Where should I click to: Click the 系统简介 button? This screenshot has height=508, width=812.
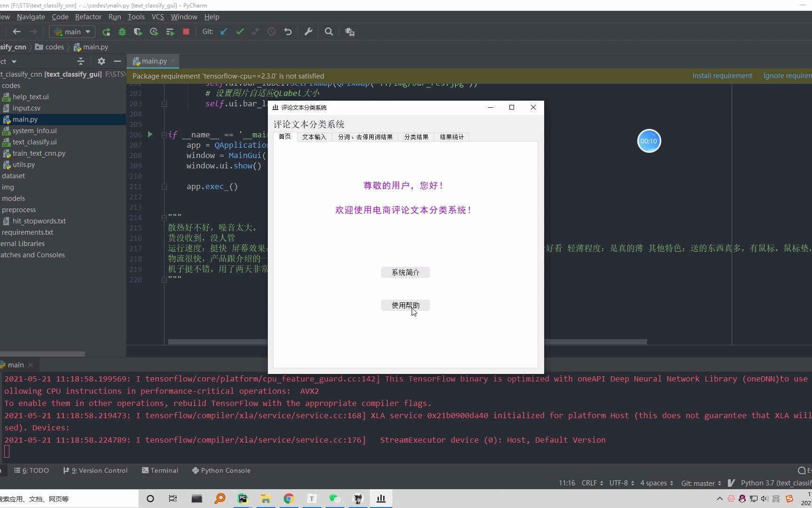tap(406, 272)
